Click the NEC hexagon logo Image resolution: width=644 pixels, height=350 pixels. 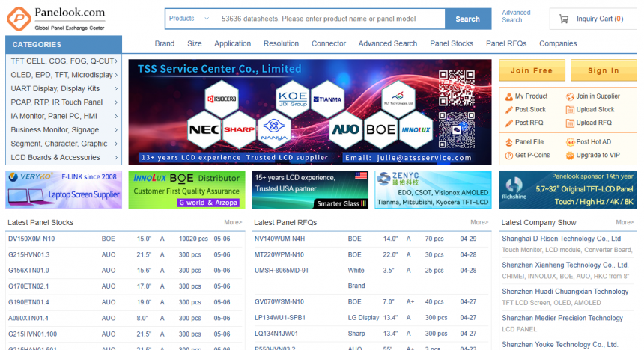tap(204, 129)
